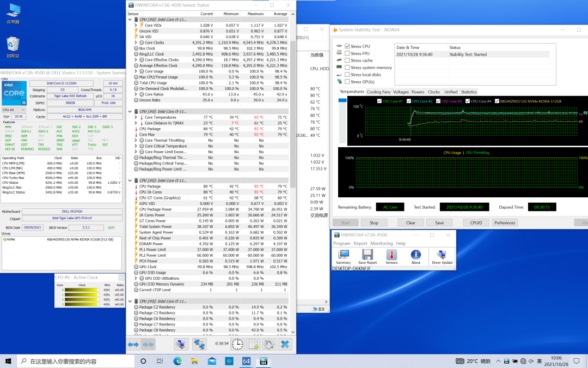Enable the Stress FPU checkbox
Image resolution: width=588 pixels, height=368 pixels.
point(347,53)
